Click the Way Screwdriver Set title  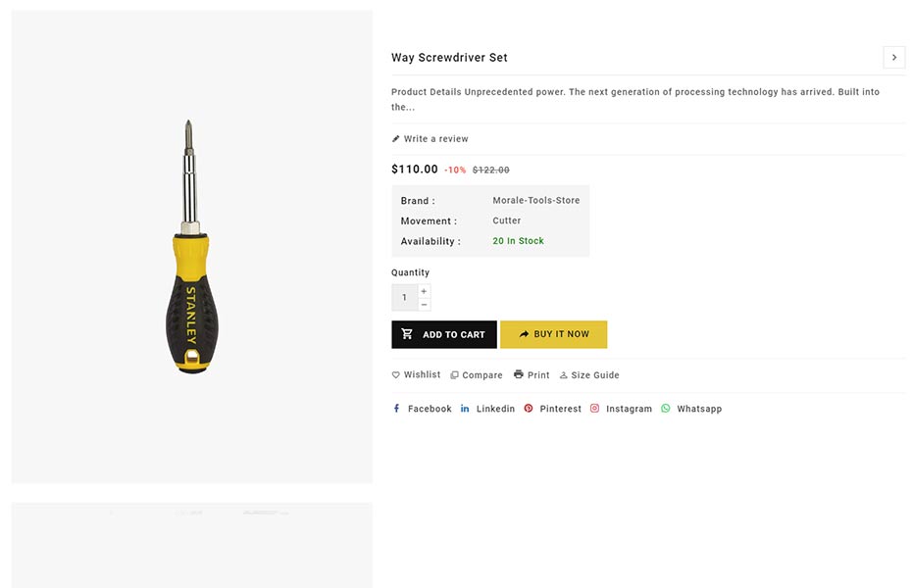[x=449, y=58]
